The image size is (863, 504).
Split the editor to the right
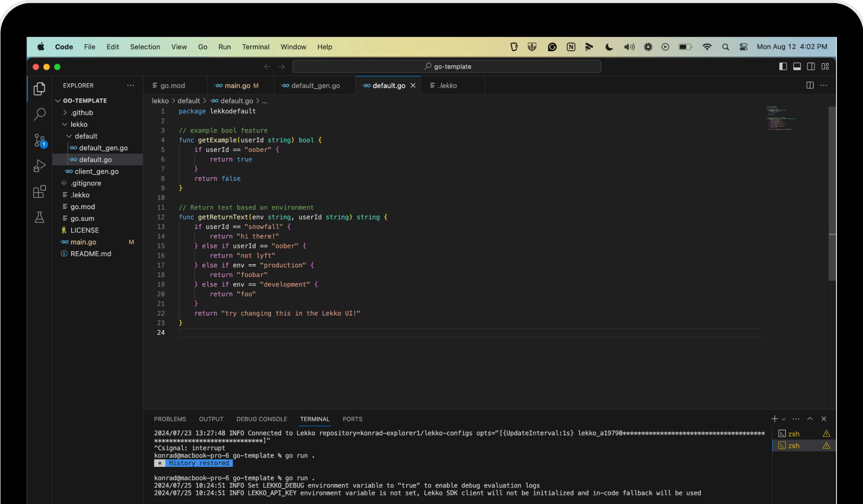810,85
